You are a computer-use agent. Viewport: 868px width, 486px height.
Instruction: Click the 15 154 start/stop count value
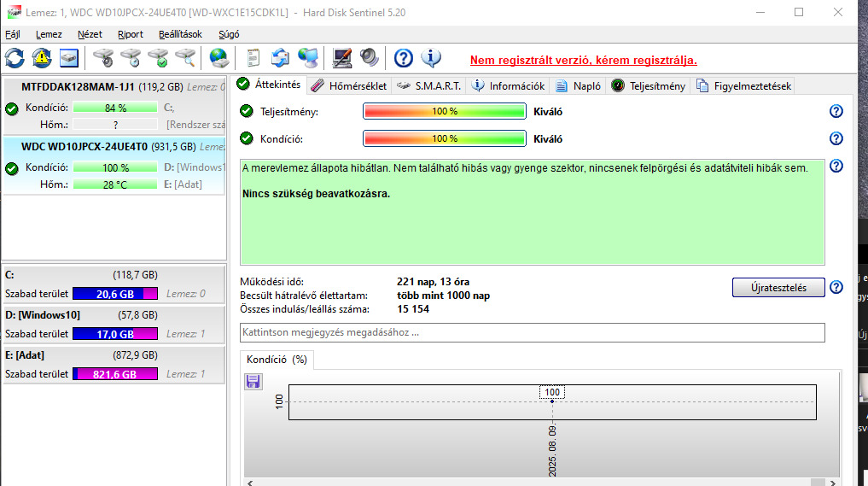click(x=413, y=309)
